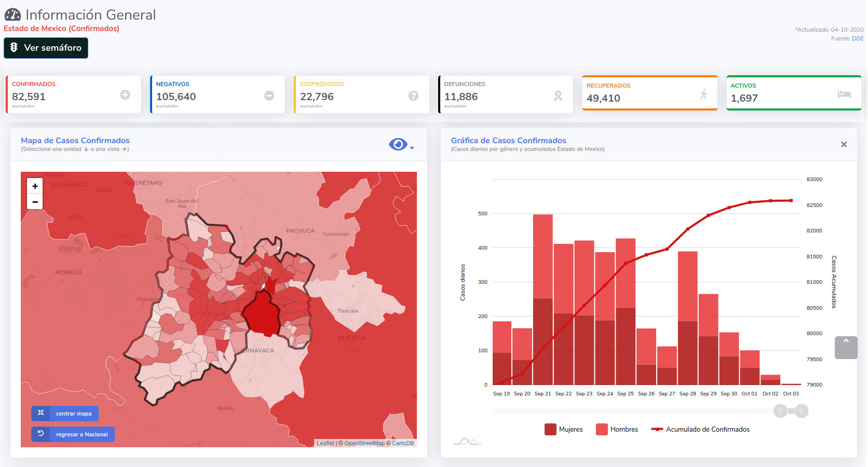Toggle the Acumulado de Confirmados legend series

click(x=700, y=429)
